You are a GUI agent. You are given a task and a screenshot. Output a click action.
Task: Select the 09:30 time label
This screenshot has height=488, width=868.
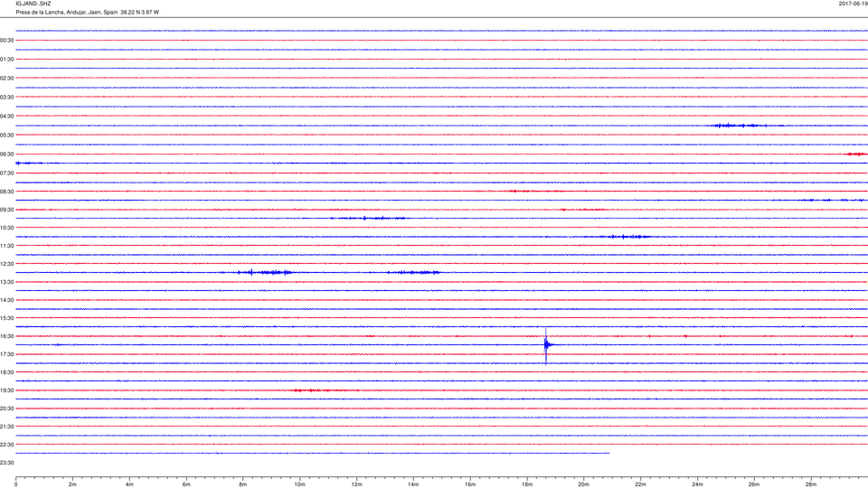point(7,210)
